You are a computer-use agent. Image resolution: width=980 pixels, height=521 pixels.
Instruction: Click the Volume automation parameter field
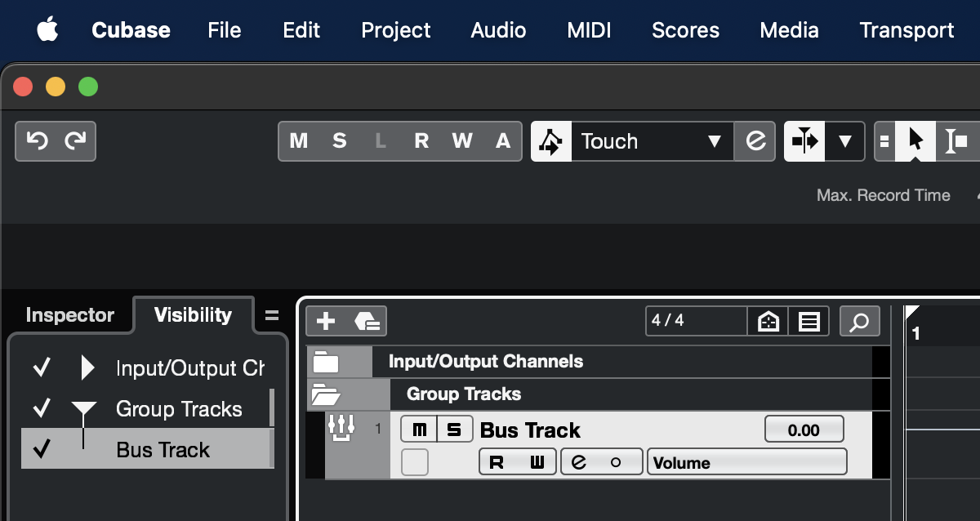[x=746, y=462]
